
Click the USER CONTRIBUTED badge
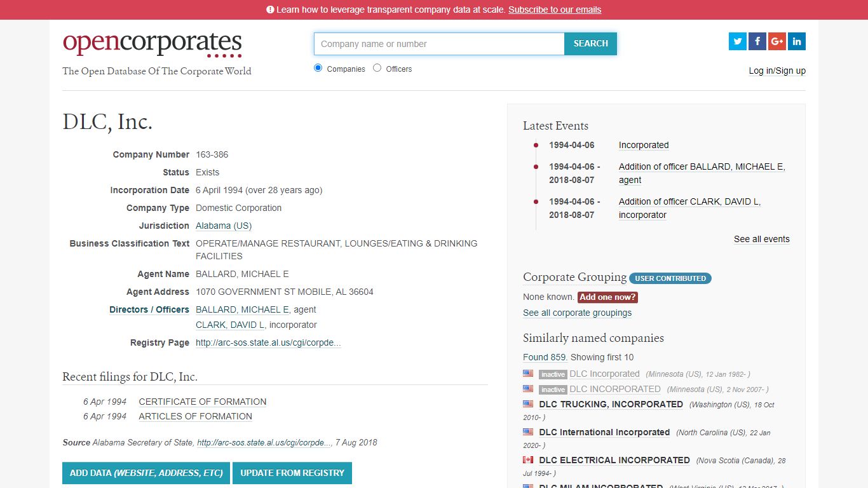click(x=670, y=278)
